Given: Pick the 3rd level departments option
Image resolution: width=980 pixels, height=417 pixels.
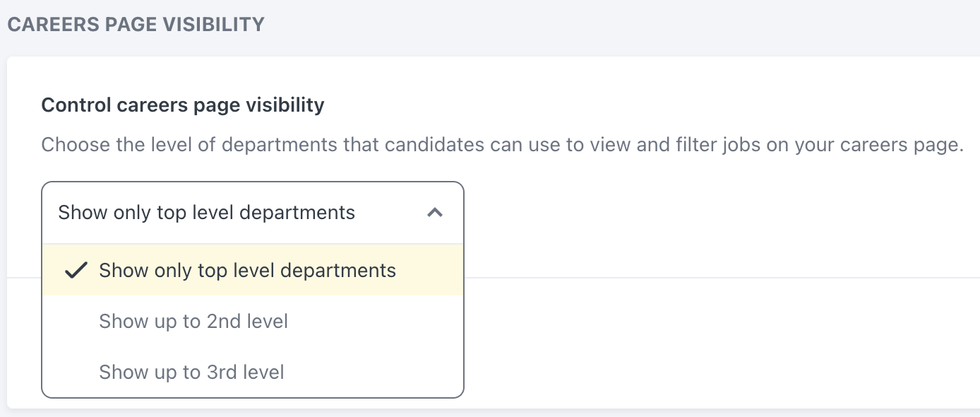Looking at the screenshot, I should (x=191, y=372).
